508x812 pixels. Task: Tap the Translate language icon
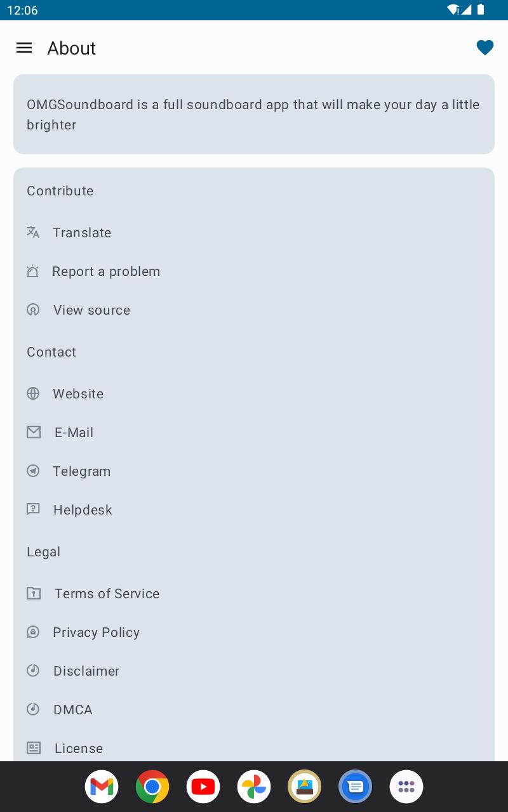click(33, 232)
